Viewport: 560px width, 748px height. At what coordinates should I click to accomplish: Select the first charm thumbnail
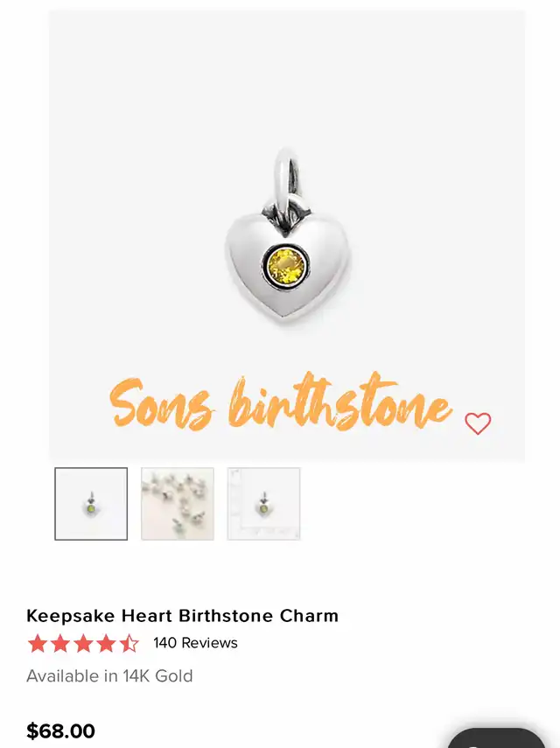[91, 504]
